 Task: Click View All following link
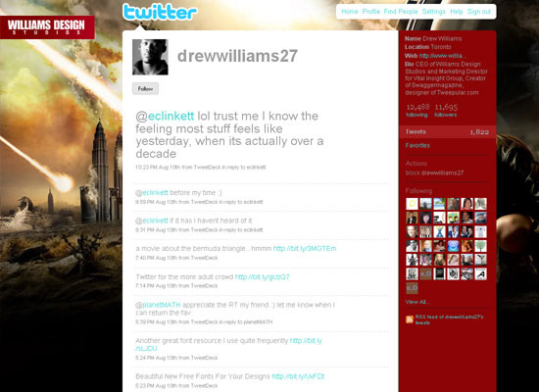tap(417, 302)
